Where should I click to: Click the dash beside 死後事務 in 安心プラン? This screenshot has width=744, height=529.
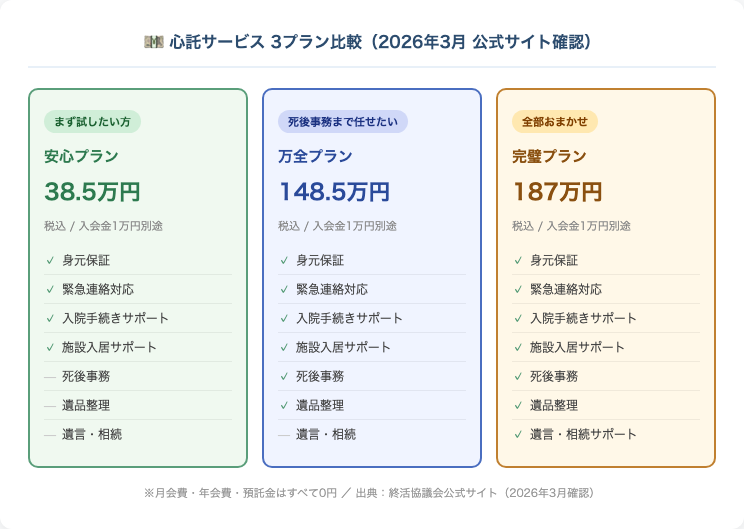click(50, 377)
